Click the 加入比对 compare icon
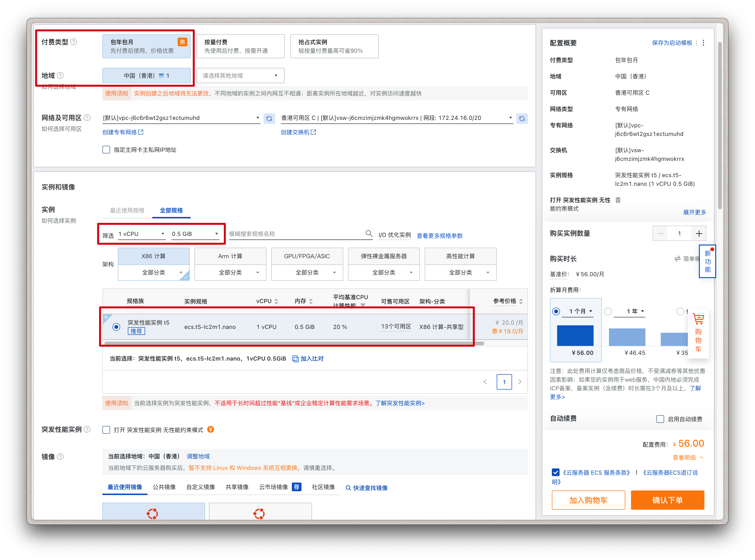Image resolution: width=755 pixels, height=560 pixels. pyautogui.click(x=295, y=359)
